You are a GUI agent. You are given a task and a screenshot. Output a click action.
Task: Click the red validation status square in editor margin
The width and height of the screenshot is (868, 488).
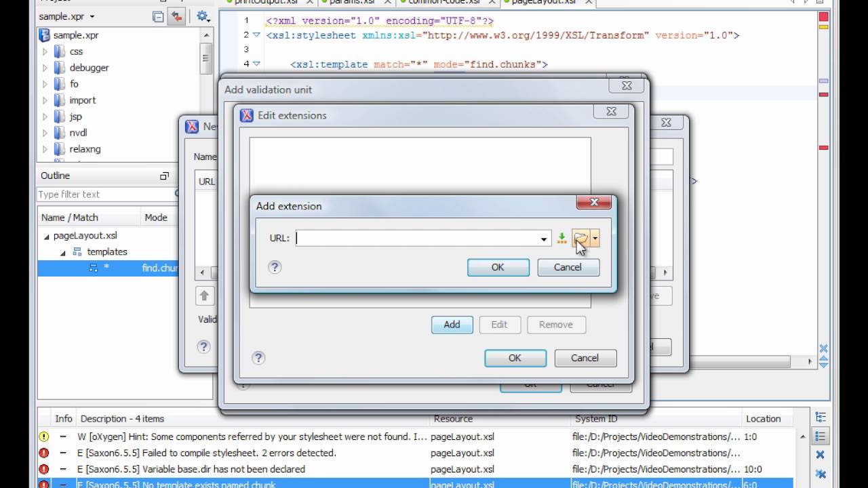pyautogui.click(x=824, y=17)
